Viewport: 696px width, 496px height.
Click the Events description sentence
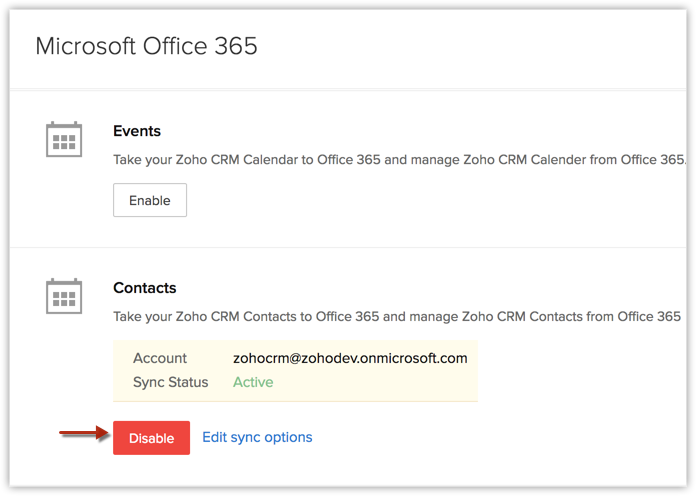(x=400, y=160)
